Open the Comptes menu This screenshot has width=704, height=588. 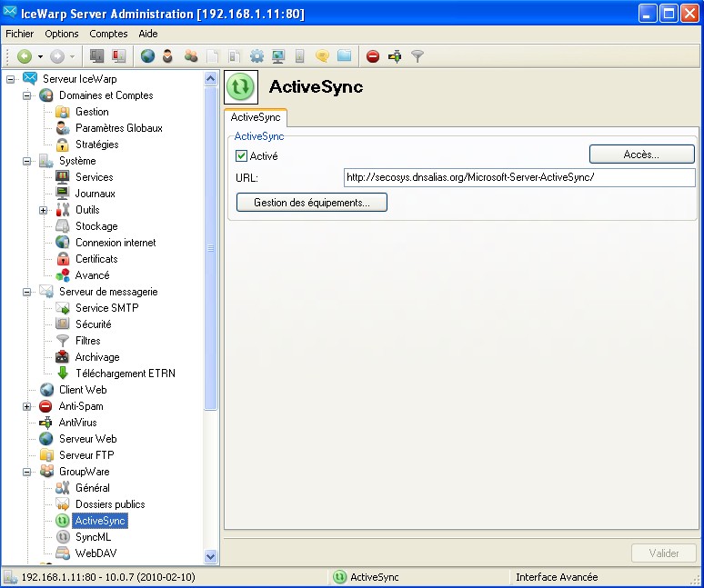pos(108,34)
